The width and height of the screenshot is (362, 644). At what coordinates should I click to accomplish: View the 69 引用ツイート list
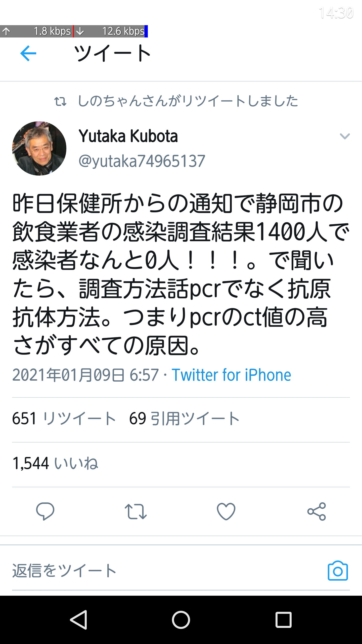point(184,419)
